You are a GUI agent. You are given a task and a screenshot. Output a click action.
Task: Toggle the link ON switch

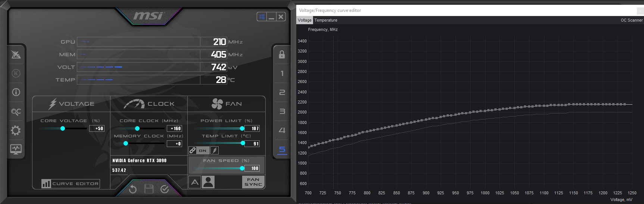click(x=203, y=151)
